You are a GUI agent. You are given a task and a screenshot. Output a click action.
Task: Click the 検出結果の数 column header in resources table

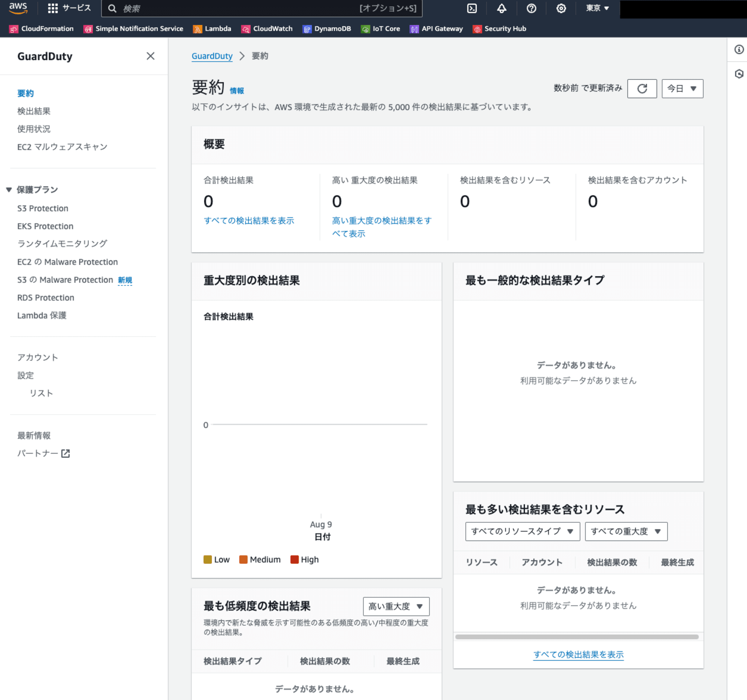(612, 562)
